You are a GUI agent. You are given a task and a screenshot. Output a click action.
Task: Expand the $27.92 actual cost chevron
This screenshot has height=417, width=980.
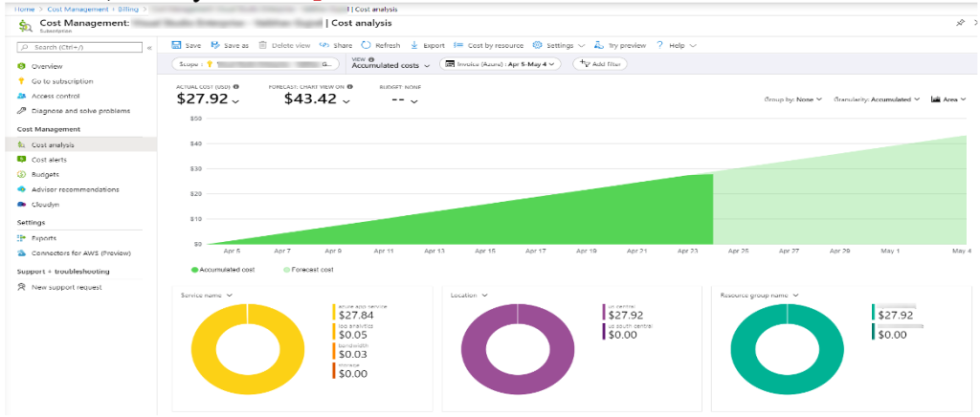[235, 100]
